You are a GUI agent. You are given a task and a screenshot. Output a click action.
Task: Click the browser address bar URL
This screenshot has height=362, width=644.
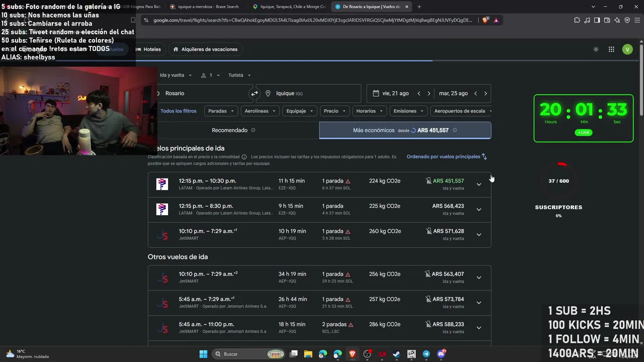pyautogui.click(x=312, y=20)
